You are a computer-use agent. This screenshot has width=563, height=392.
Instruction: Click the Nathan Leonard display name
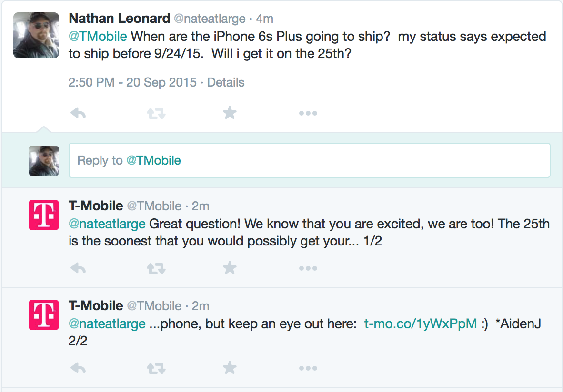tap(119, 18)
